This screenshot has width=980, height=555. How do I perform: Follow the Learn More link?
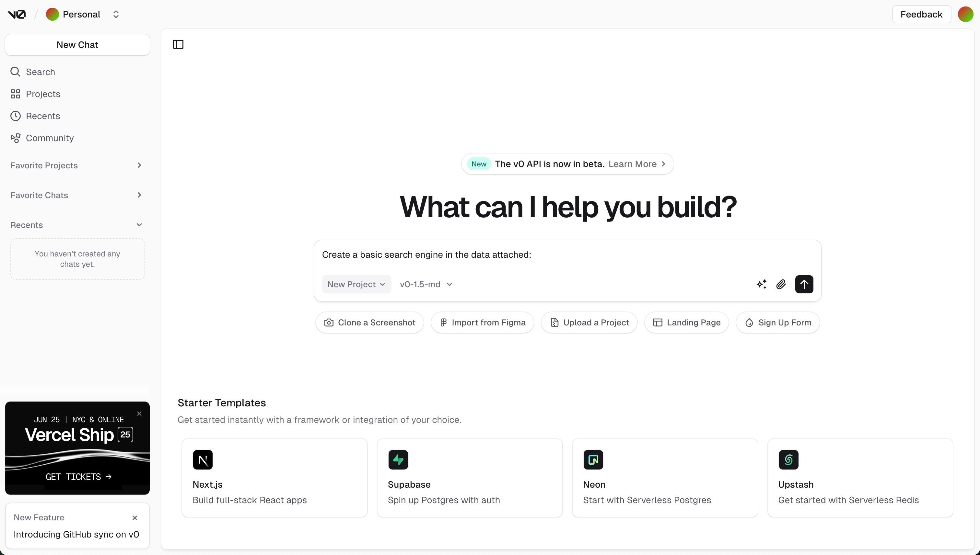pos(637,164)
